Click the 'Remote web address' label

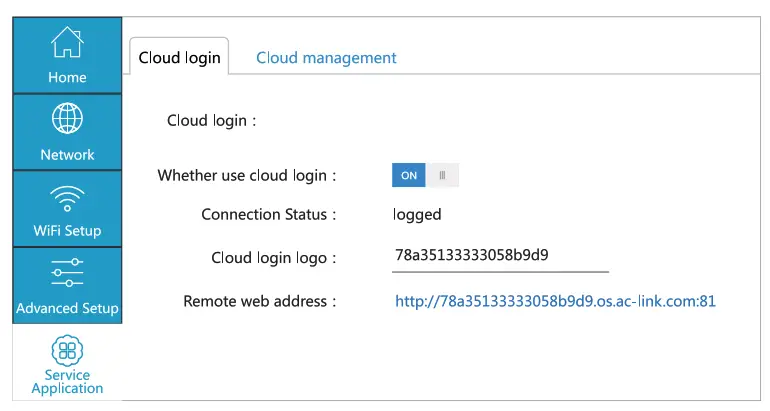click(259, 301)
